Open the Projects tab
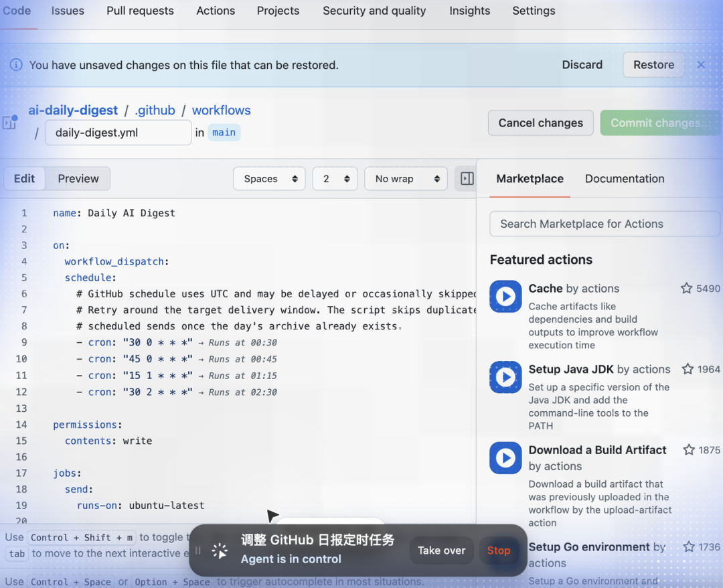723x588 pixels. click(x=278, y=11)
